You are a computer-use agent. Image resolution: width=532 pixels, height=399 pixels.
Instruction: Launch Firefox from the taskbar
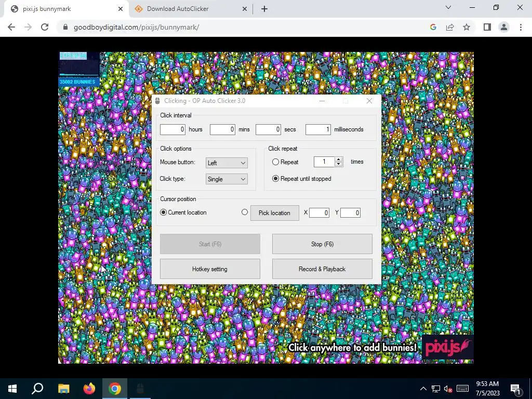[x=89, y=389]
